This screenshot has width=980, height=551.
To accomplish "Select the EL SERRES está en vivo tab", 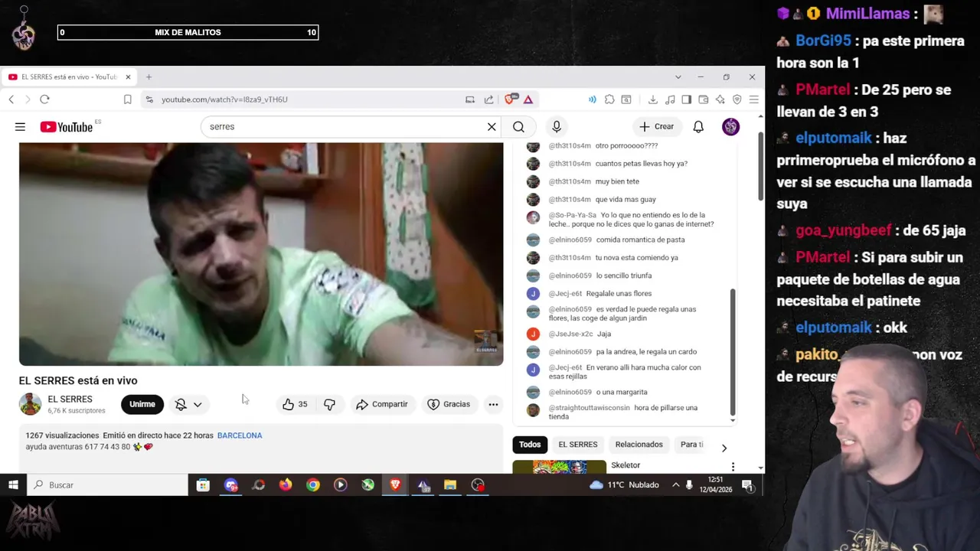I will [70, 77].
